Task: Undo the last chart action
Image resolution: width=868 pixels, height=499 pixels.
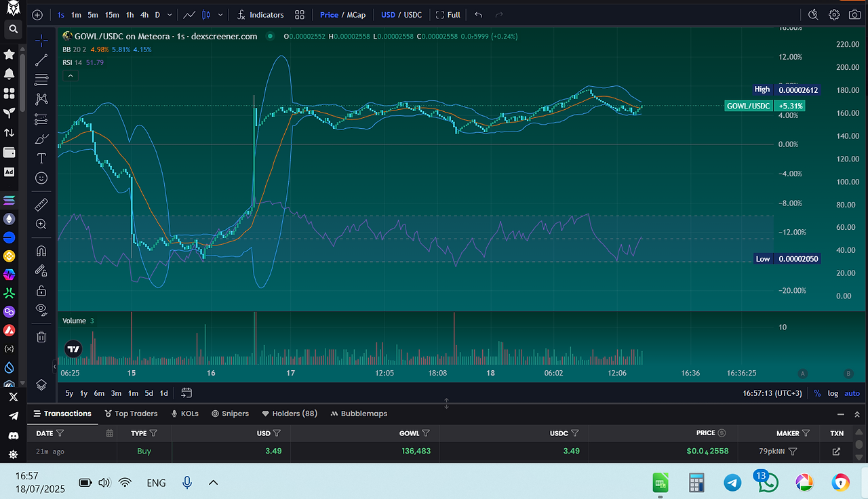Action: coord(479,14)
